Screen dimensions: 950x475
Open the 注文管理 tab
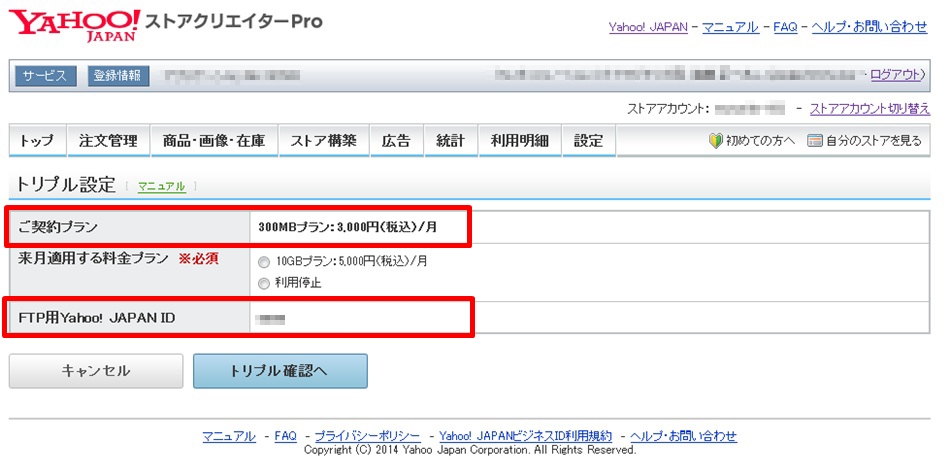tap(108, 141)
